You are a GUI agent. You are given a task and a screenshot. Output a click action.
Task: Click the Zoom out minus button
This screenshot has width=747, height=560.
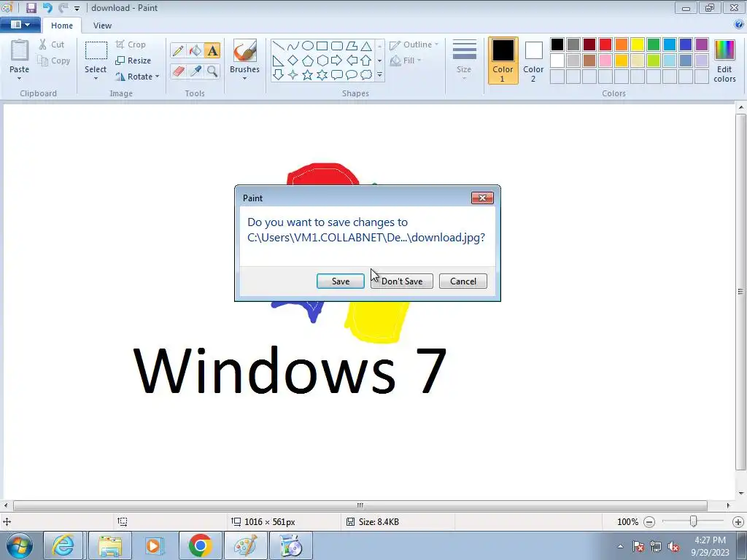(x=649, y=522)
